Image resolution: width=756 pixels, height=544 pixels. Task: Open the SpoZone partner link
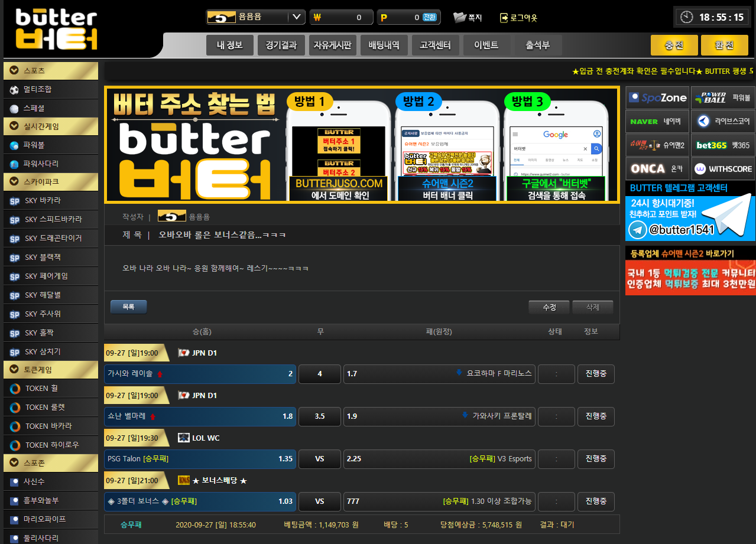[x=658, y=97]
